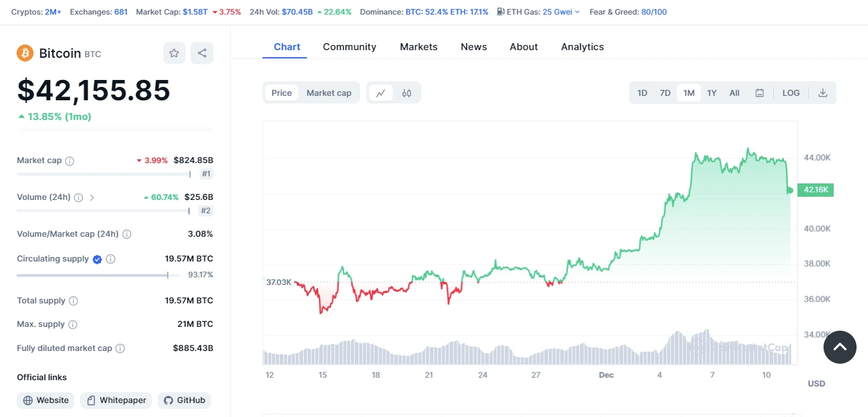Switch to line chart view icon
Viewport: 868px width, 417px height.
381,93
